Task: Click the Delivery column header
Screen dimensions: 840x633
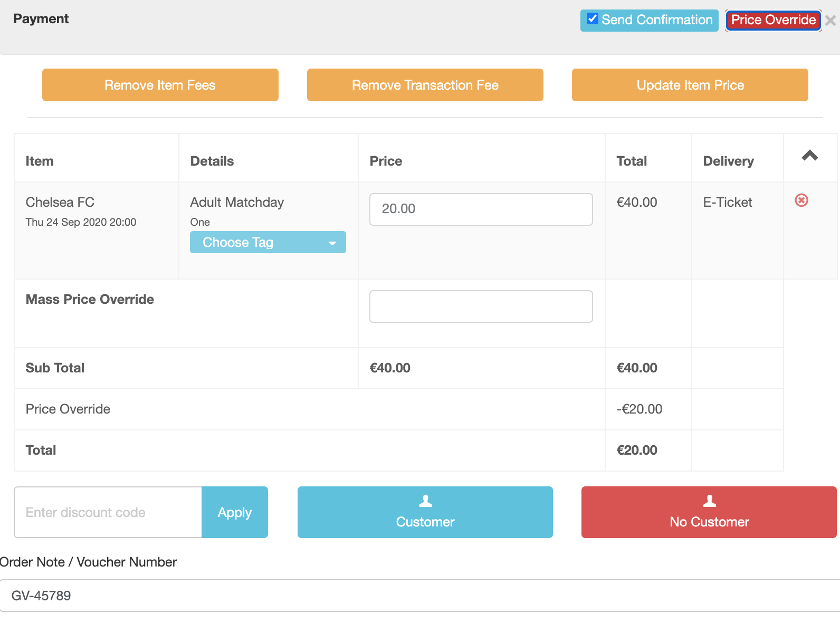Action: coord(728,161)
